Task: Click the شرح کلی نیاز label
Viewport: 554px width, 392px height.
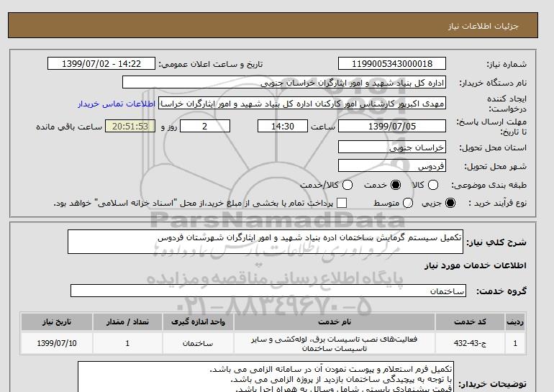Action: coord(496,242)
